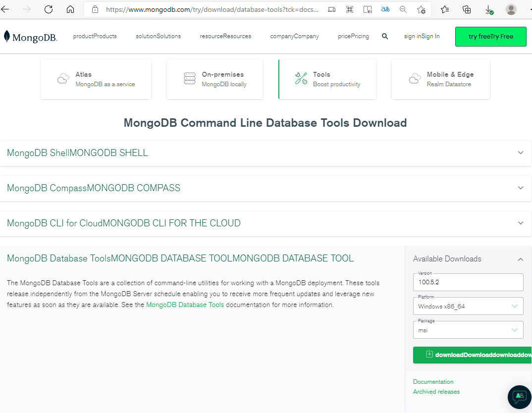The width and height of the screenshot is (532, 413).
Task: Select the Tools Boost productivity tab
Action: coord(327,79)
